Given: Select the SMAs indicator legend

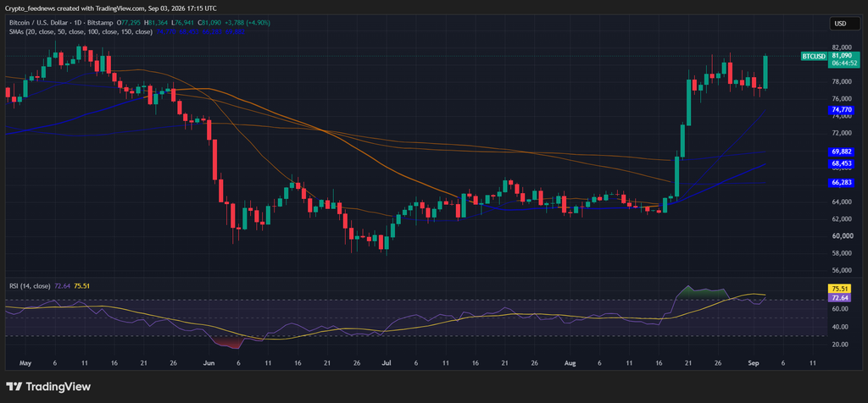Looking at the screenshot, I should (x=81, y=32).
